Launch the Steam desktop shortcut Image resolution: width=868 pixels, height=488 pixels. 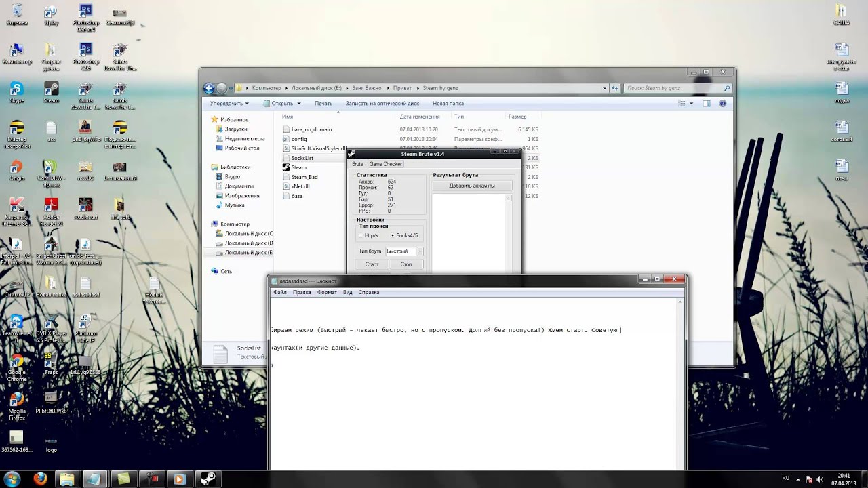51,92
